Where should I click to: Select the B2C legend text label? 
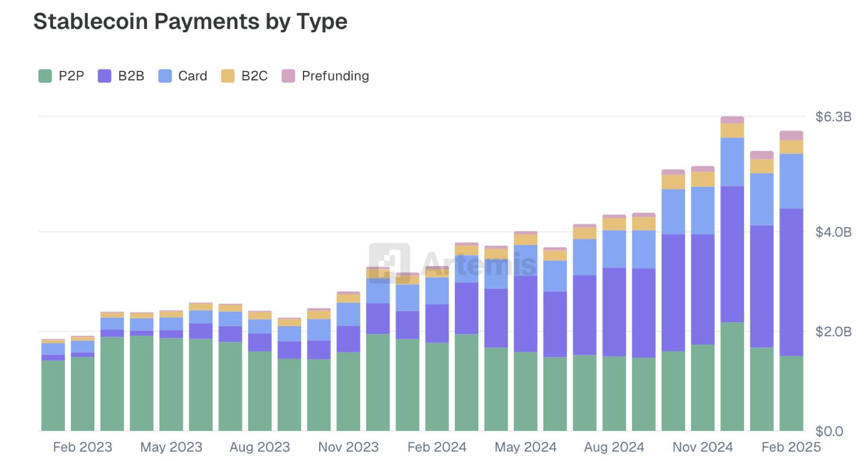point(254,76)
